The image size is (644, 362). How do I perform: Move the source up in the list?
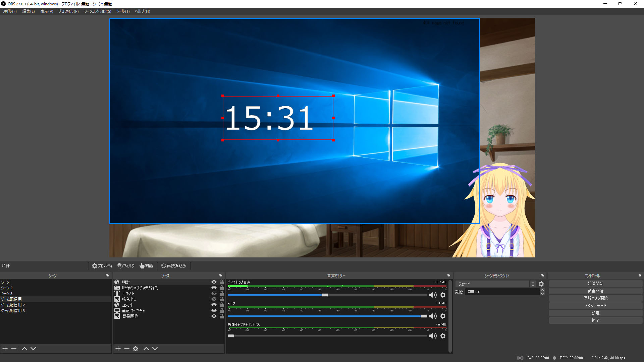point(146,349)
